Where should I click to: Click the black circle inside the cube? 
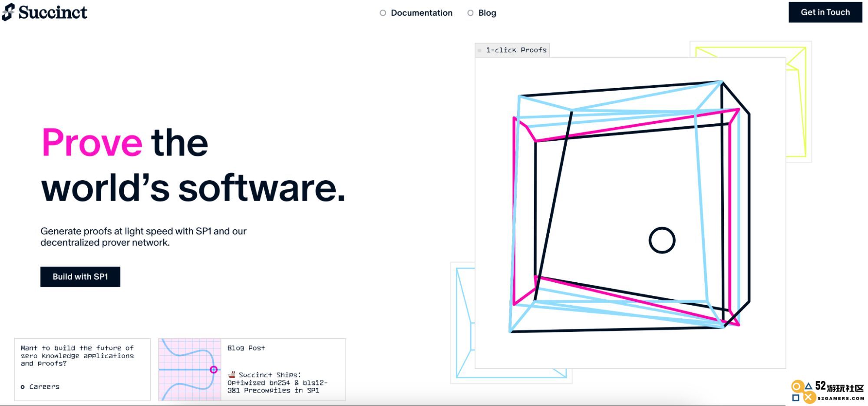[662, 240]
